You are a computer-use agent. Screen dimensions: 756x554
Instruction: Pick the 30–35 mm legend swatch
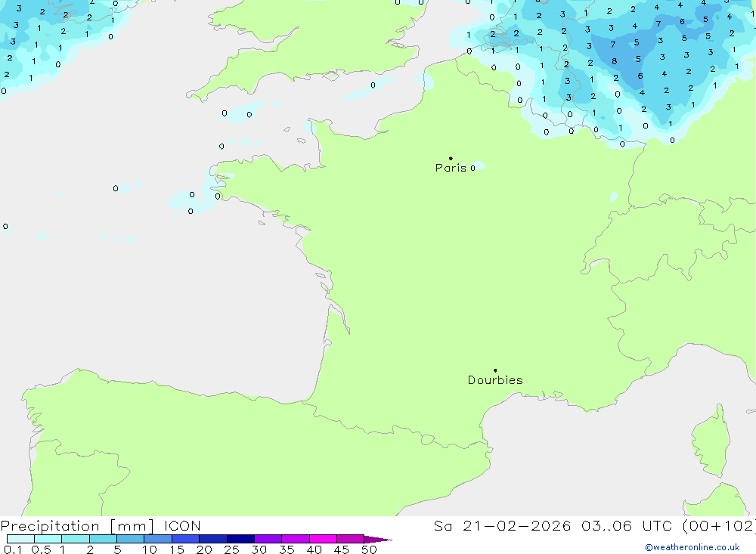(x=268, y=539)
